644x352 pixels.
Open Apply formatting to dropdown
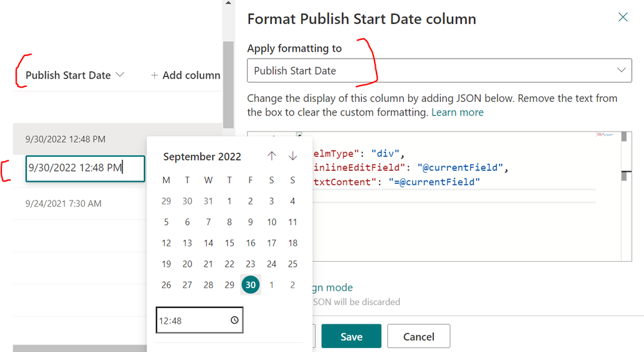pos(439,71)
